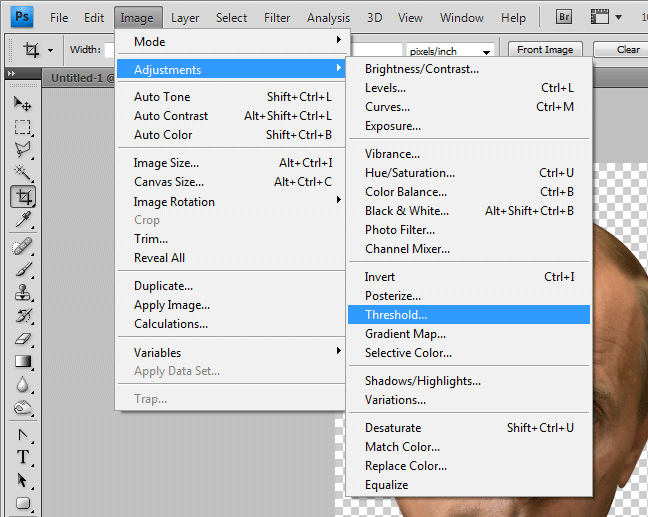Launch Adobe Bridge from Br icon
Image resolution: width=648 pixels, height=517 pixels.
click(564, 17)
